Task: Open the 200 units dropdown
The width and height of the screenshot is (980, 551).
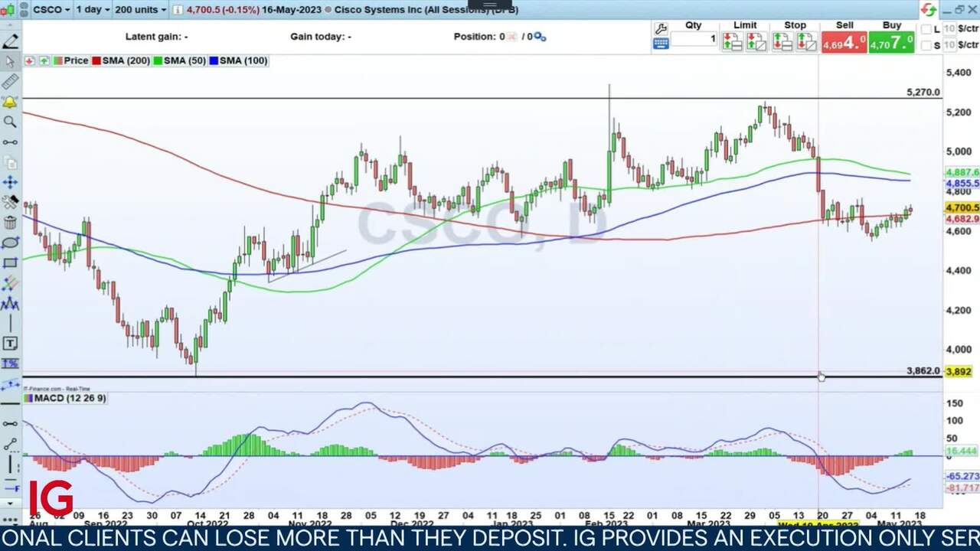Action: pos(141,9)
